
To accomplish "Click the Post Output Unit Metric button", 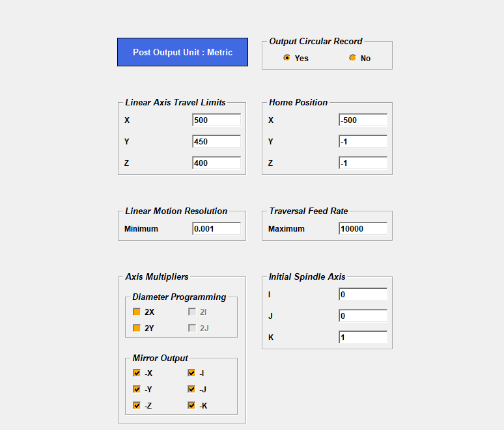I will 182,52.
